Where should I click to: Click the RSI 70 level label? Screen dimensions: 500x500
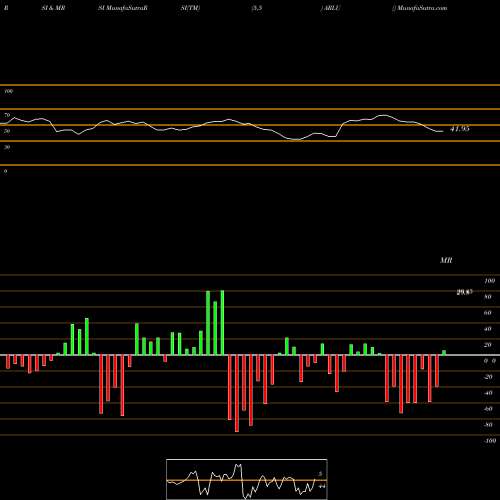click(7, 115)
